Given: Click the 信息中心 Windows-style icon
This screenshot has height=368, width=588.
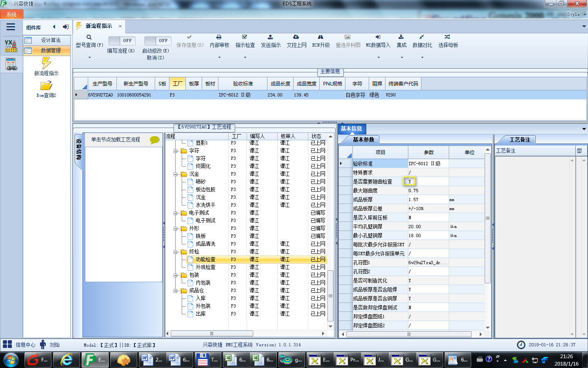Looking at the screenshot, I should point(7,344).
